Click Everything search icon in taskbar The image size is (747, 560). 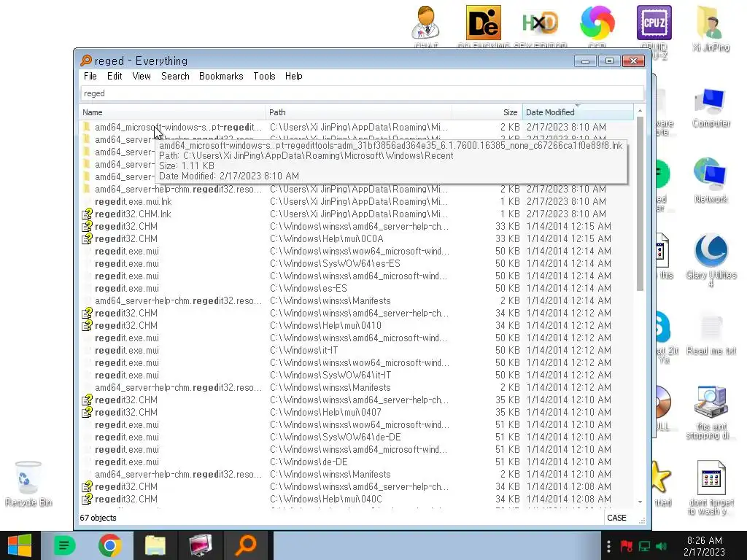click(x=247, y=545)
